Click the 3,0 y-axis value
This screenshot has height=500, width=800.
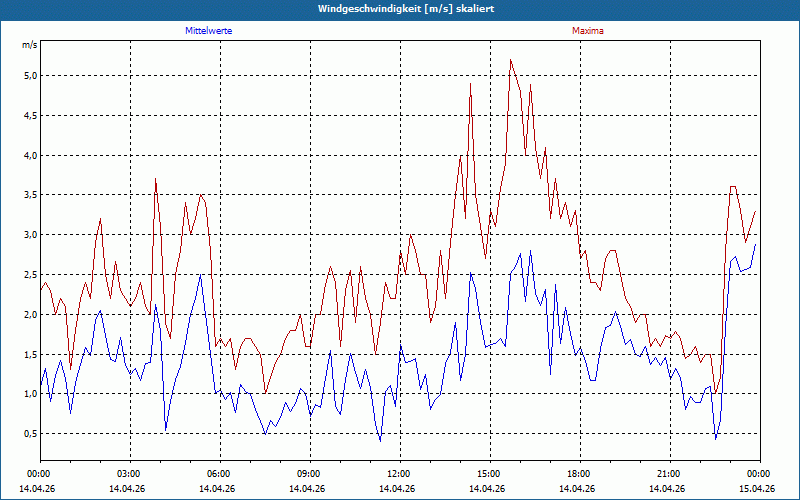click(x=31, y=235)
